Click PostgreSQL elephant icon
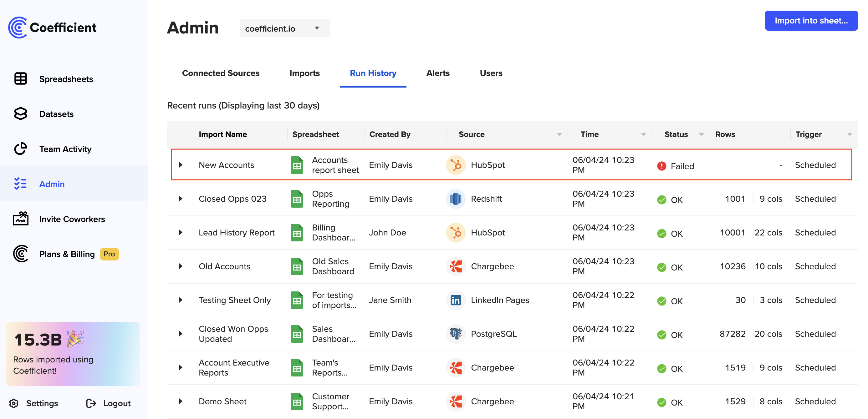Image resolution: width=868 pixels, height=419 pixels. [456, 334]
